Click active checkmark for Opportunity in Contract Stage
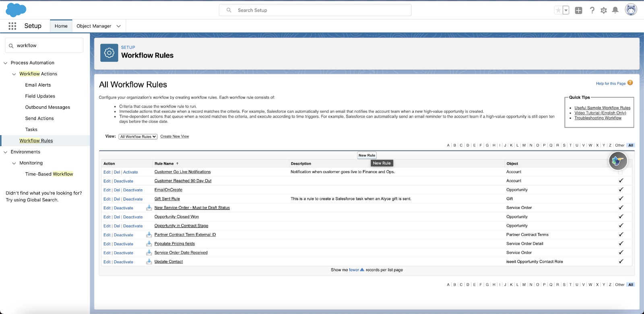The height and width of the screenshot is (314, 644). click(621, 225)
